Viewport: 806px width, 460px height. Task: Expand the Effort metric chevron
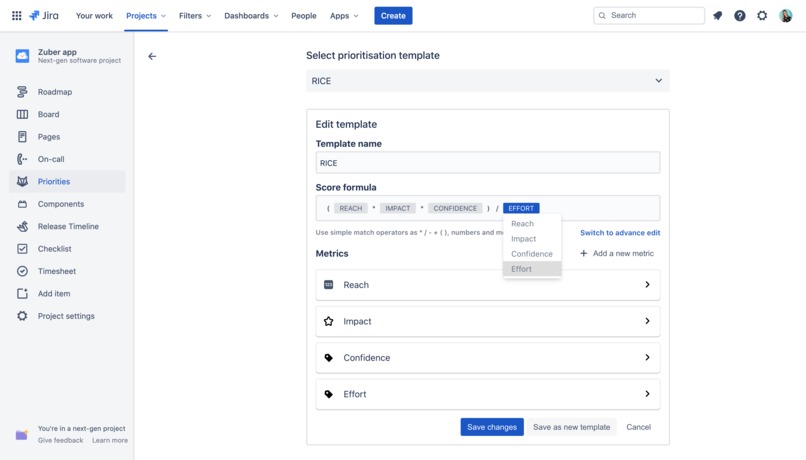click(x=647, y=394)
